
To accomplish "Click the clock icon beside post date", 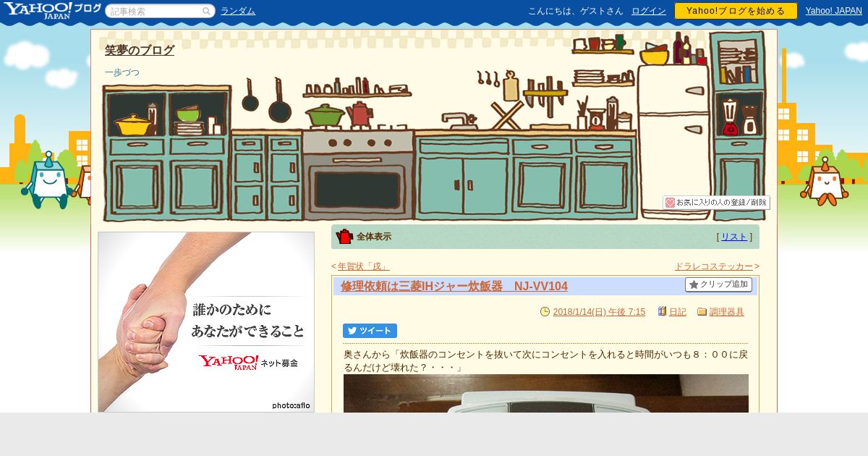I will coord(545,312).
